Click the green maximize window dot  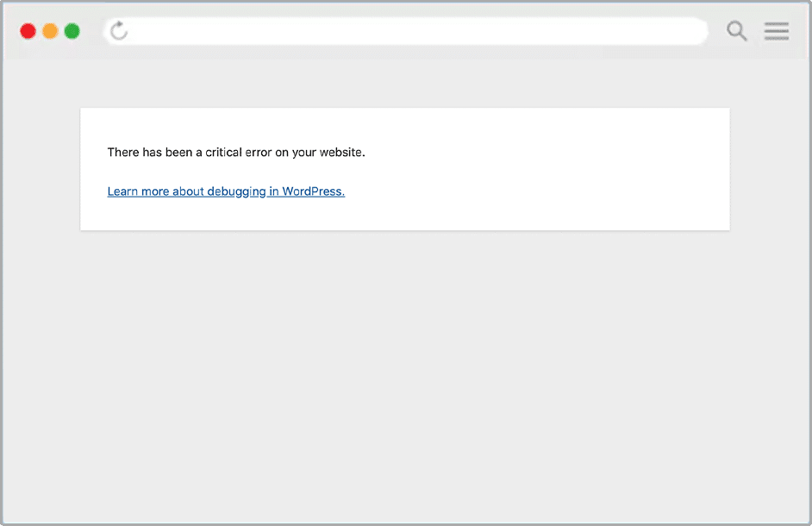72,31
